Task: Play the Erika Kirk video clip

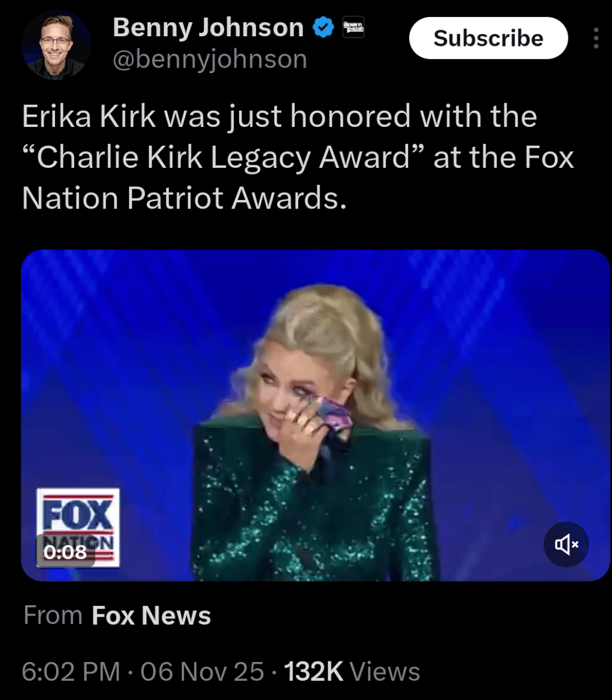Action: click(316, 415)
